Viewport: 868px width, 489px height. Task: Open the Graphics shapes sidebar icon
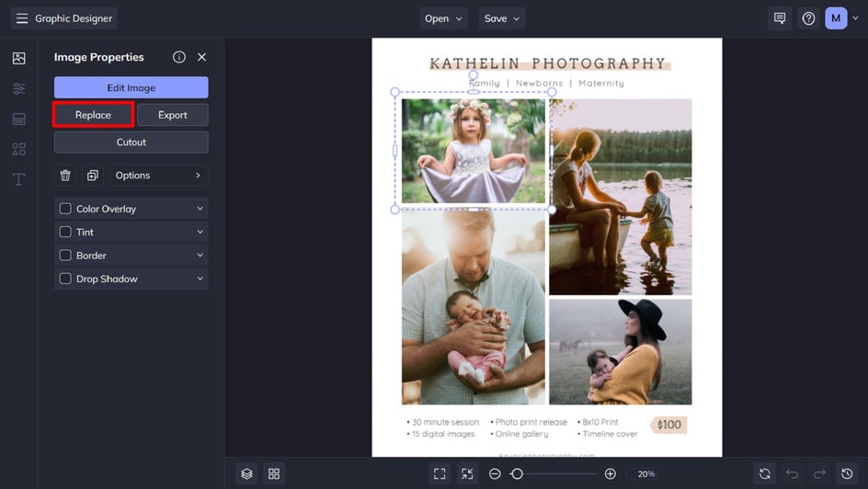click(x=18, y=149)
